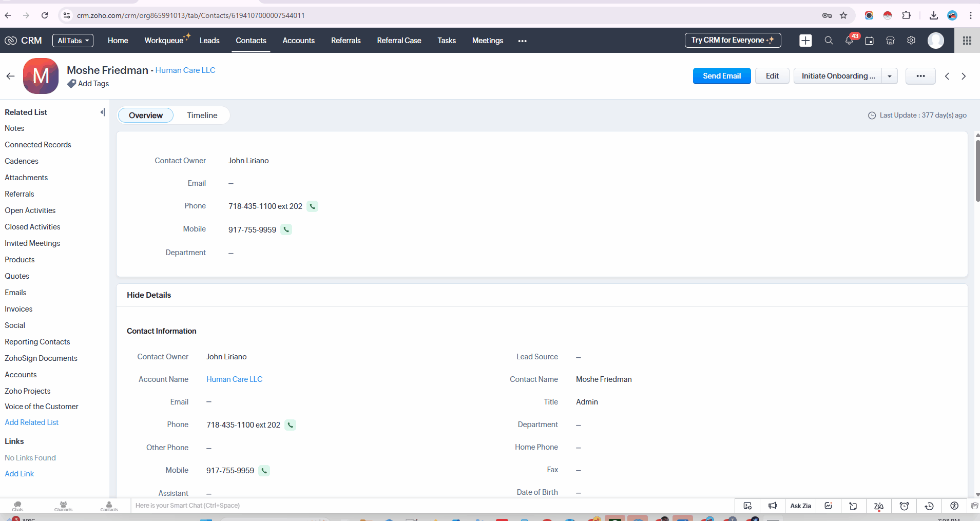Open the calendar icon in top bar
Screen dimensions: 980x521
(x=870, y=41)
